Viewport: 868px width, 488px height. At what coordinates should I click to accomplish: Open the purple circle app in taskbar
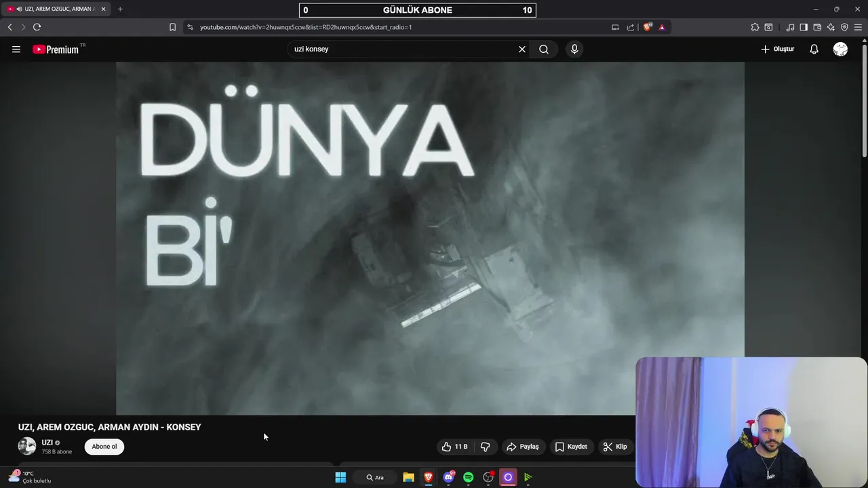tap(508, 477)
